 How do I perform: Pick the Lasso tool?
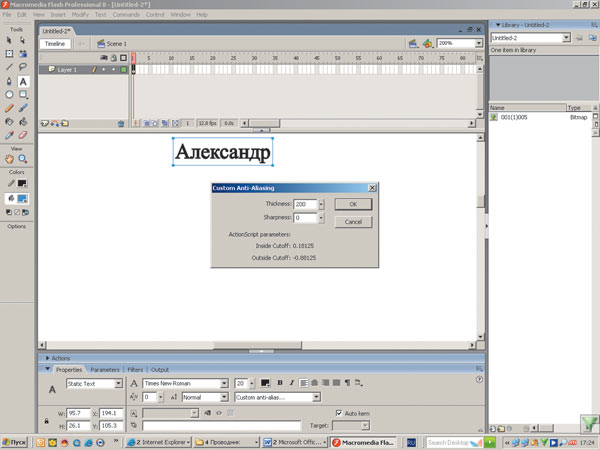[23, 67]
